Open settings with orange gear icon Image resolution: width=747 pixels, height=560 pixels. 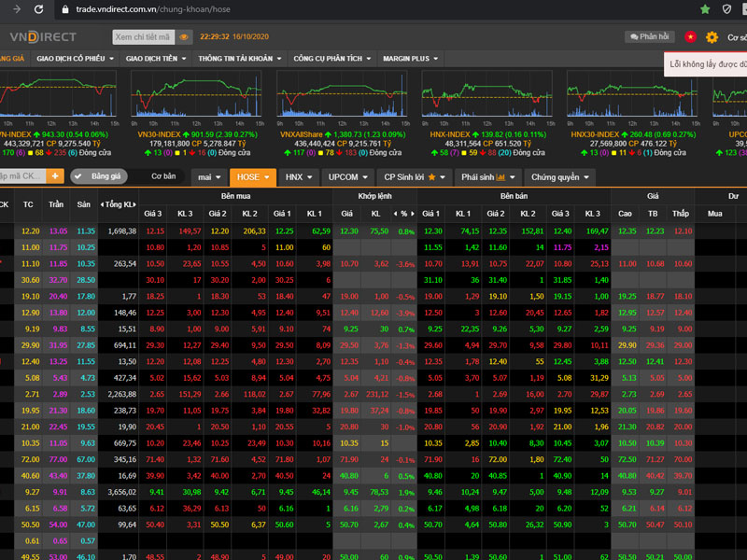pos(712,37)
